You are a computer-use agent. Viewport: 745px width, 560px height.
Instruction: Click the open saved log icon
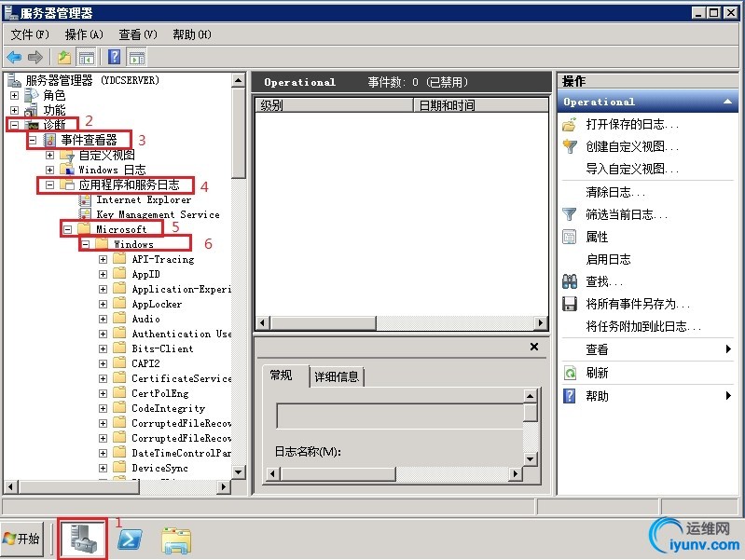(569, 125)
